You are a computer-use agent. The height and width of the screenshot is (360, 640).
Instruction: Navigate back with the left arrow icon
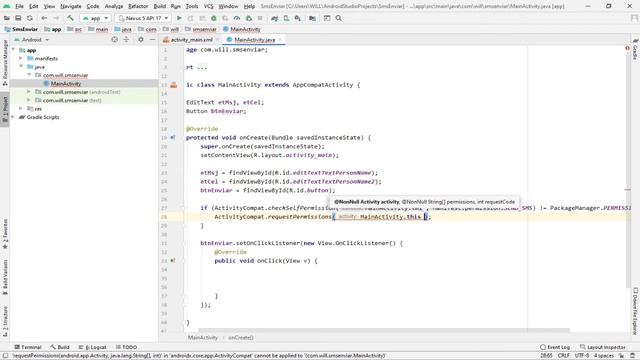(x=44, y=18)
